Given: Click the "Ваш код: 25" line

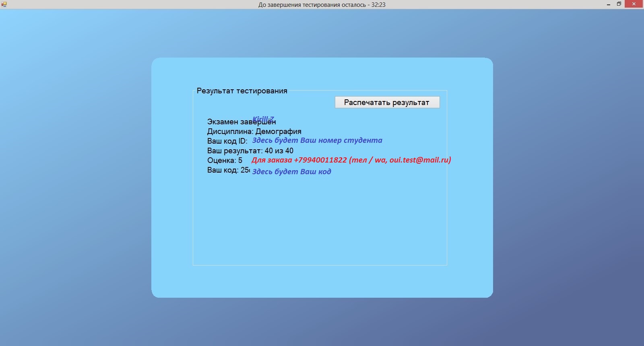Looking at the screenshot, I should 228,170.
